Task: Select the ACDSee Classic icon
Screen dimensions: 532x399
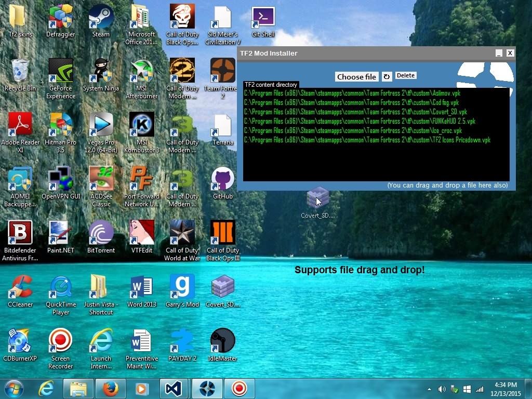Action: (x=101, y=187)
